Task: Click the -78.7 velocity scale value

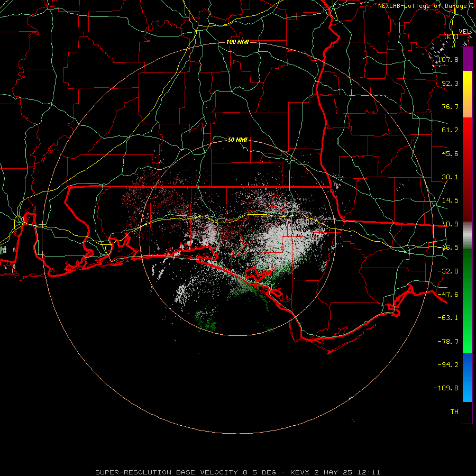Action: [x=448, y=342]
